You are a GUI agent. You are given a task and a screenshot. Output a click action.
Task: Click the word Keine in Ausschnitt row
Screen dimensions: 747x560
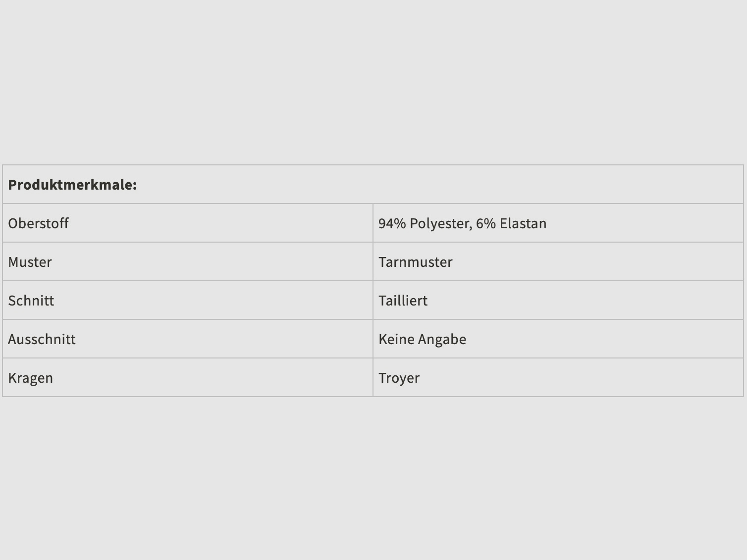tap(396, 339)
